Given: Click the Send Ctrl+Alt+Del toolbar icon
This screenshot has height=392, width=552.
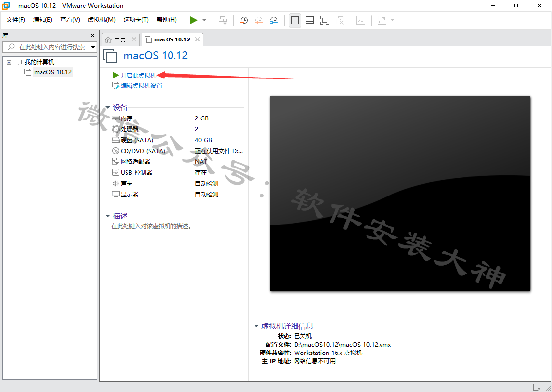Looking at the screenshot, I should tap(223, 20).
